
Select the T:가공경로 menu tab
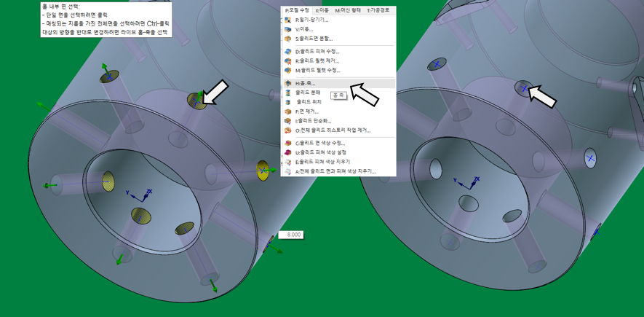click(378, 10)
